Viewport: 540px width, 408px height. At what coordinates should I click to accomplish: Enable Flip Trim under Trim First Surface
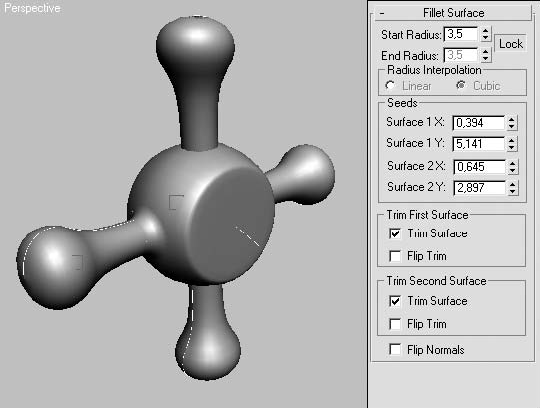coord(395,256)
